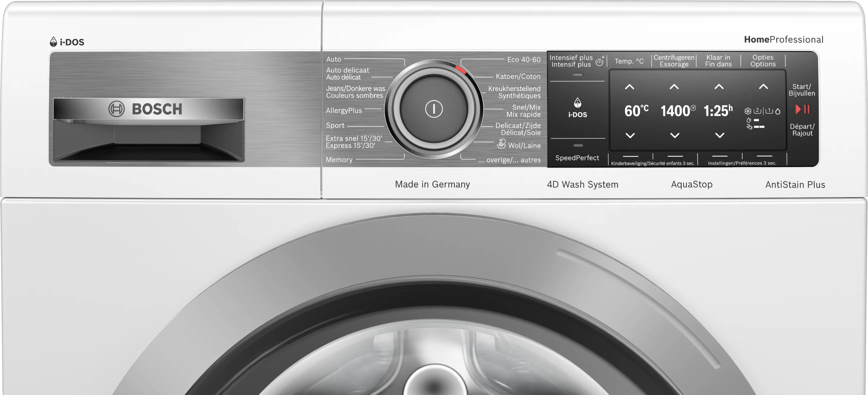Viewport: 868px width, 395px height.
Task: Tap the SpeedPerfect label
Action: click(x=577, y=158)
